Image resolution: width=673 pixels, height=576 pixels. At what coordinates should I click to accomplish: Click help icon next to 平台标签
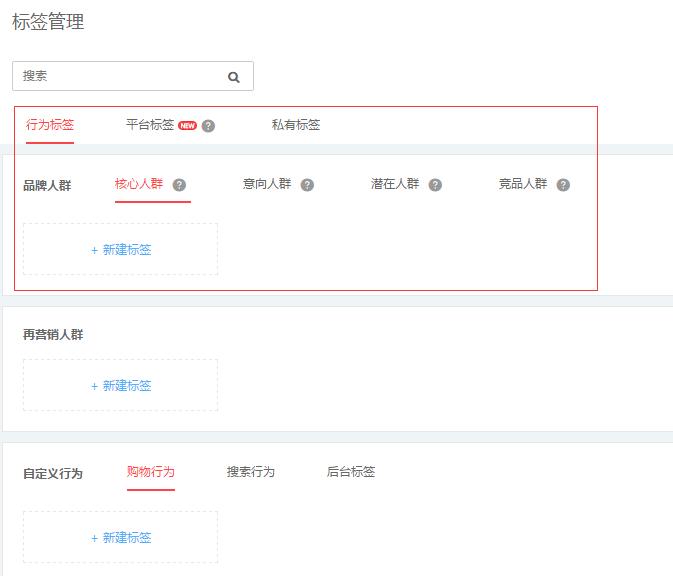[x=208, y=126]
